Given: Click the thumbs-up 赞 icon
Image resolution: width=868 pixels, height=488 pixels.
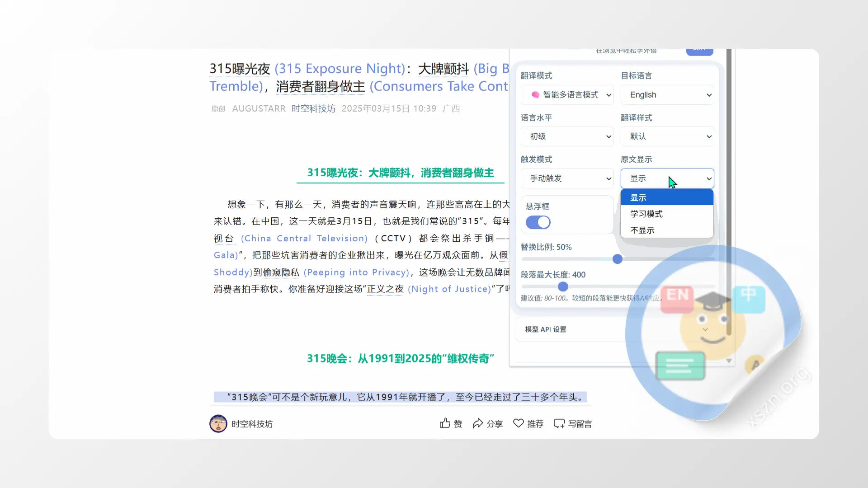Looking at the screenshot, I should (x=445, y=423).
